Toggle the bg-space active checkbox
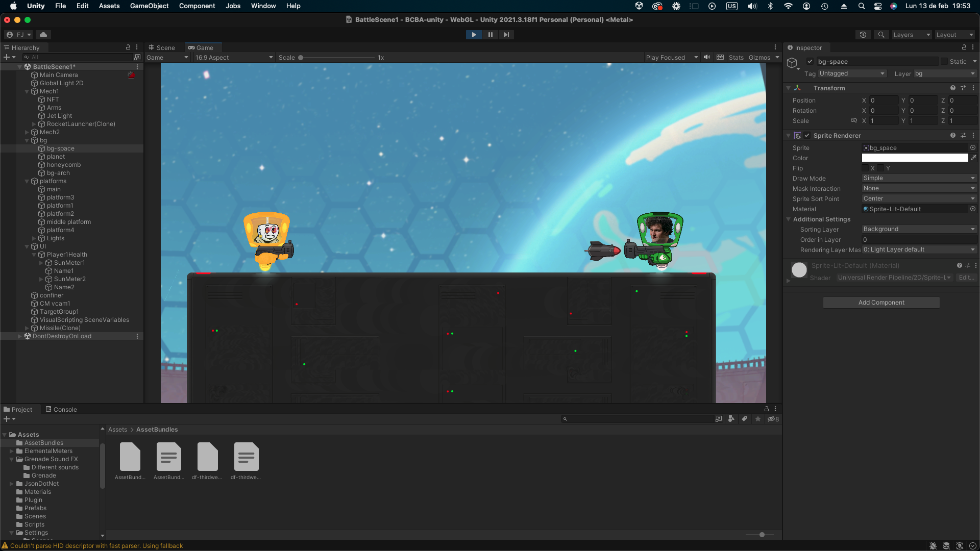This screenshot has width=980, height=551. click(810, 62)
